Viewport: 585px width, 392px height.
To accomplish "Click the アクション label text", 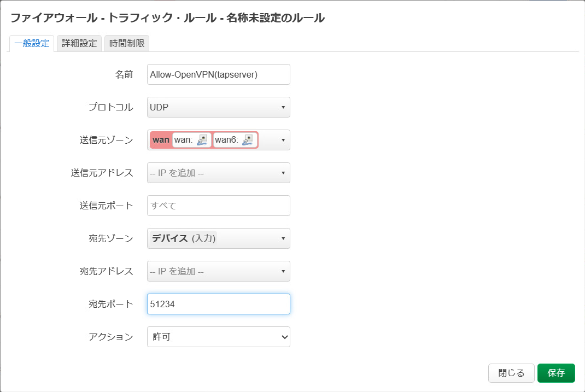I will click(x=111, y=337).
